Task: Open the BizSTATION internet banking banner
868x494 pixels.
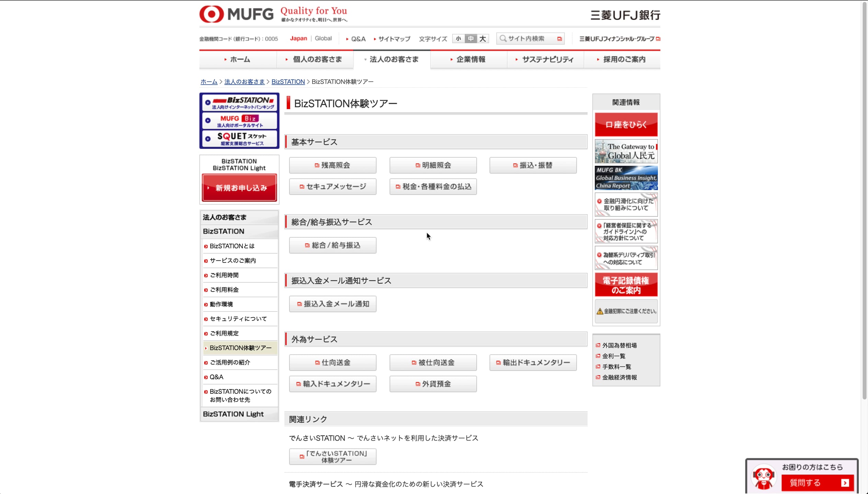Action: pos(240,103)
